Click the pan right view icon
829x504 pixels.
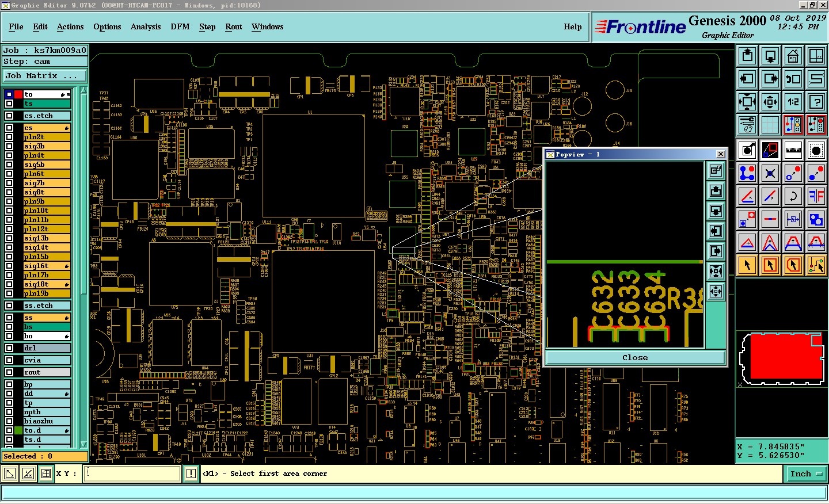770,79
